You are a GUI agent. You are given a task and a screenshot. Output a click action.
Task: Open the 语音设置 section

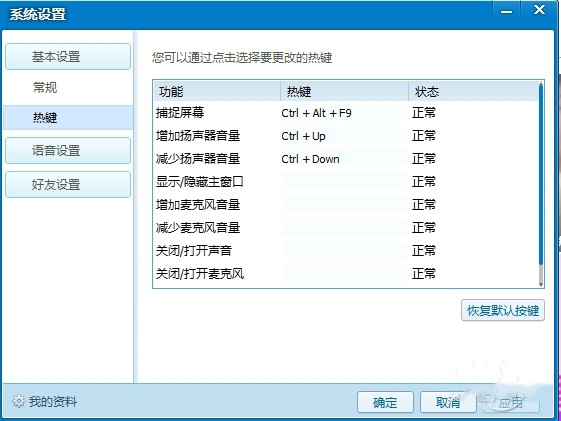pos(68,151)
